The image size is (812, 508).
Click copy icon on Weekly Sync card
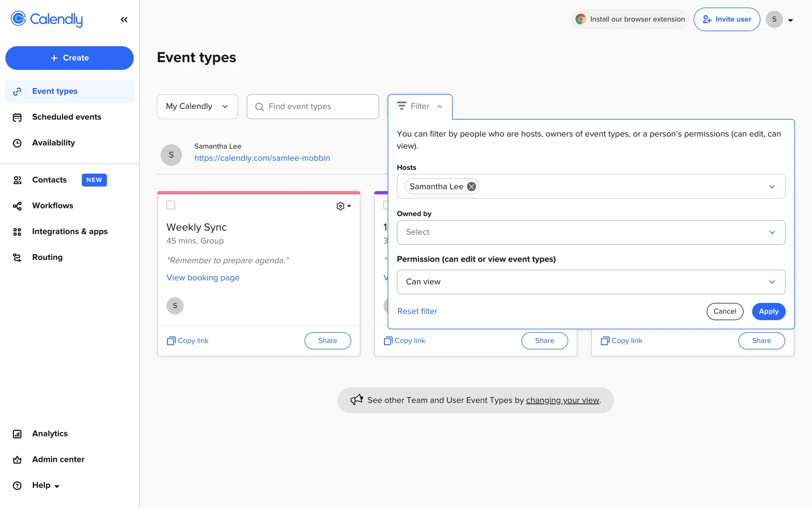[x=171, y=341]
